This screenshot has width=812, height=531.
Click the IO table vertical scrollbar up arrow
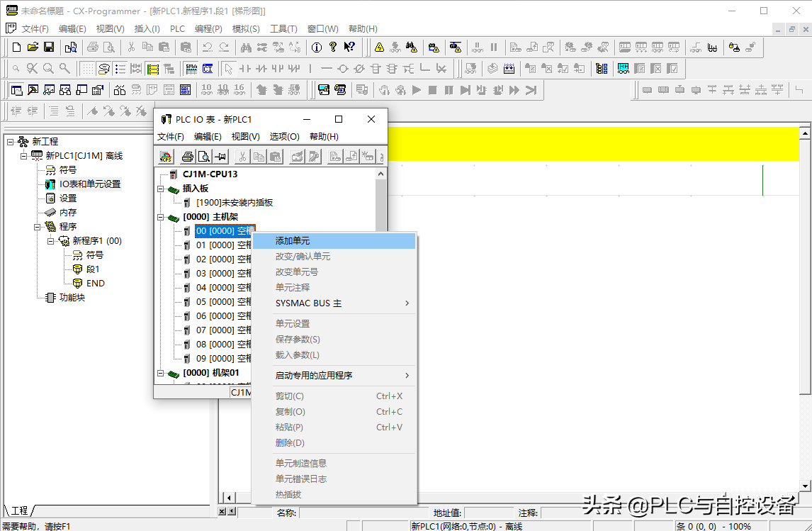(x=381, y=174)
